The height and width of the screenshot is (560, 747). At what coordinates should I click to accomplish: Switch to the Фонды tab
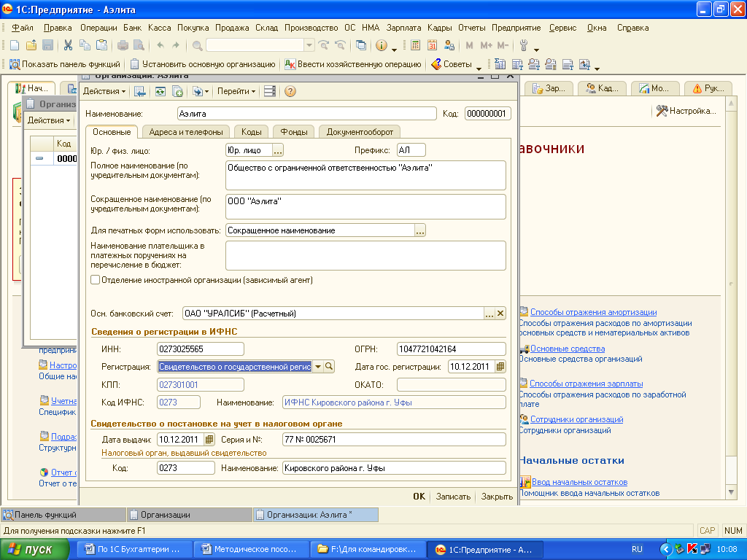[x=294, y=132]
